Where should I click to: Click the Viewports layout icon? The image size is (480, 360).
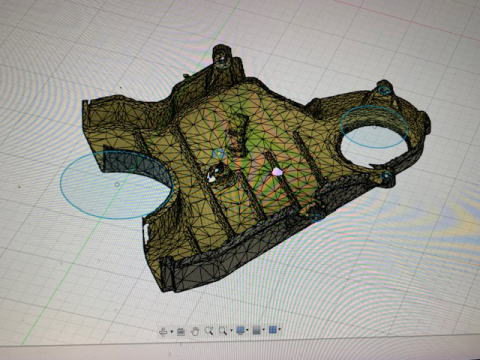[273, 330]
